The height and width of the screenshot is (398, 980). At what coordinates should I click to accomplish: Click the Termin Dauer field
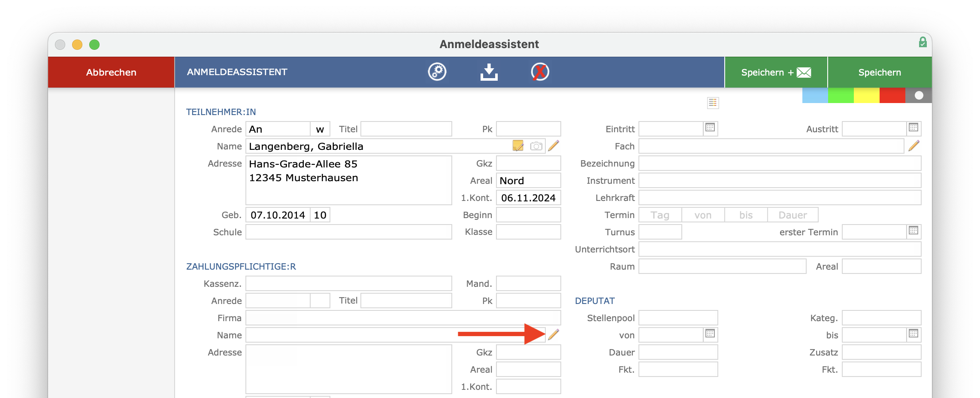792,215
